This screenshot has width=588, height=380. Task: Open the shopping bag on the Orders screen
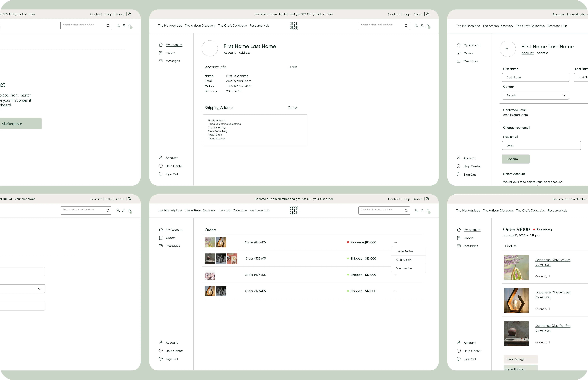(x=428, y=211)
